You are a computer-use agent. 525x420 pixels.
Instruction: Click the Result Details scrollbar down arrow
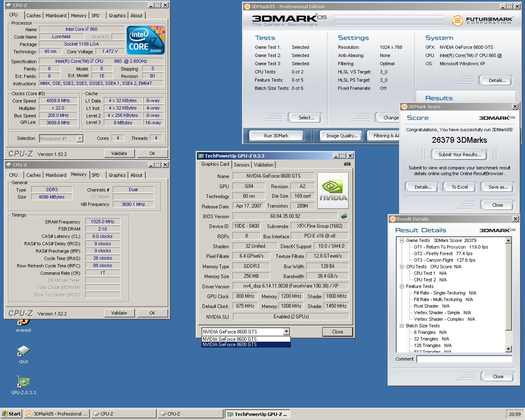click(509, 349)
